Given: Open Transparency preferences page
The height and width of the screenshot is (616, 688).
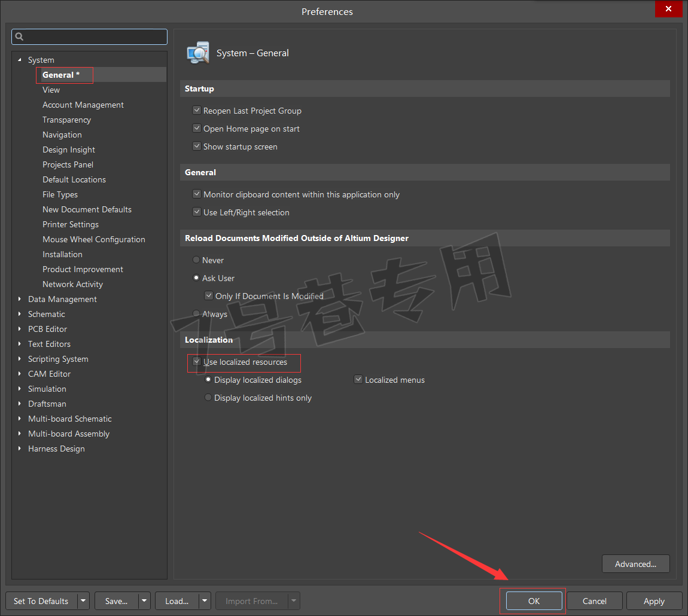Looking at the screenshot, I should point(66,120).
